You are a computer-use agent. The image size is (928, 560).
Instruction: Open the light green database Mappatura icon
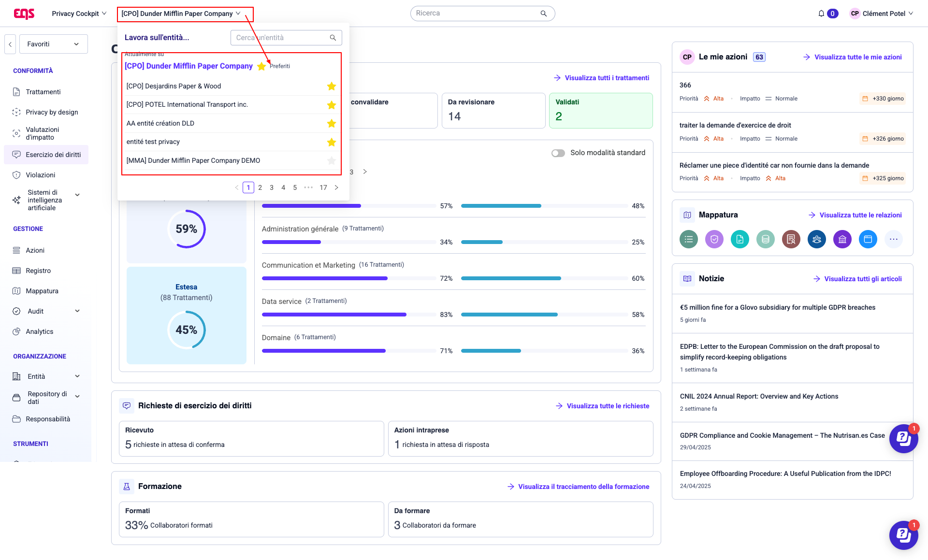click(x=766, y=239)
